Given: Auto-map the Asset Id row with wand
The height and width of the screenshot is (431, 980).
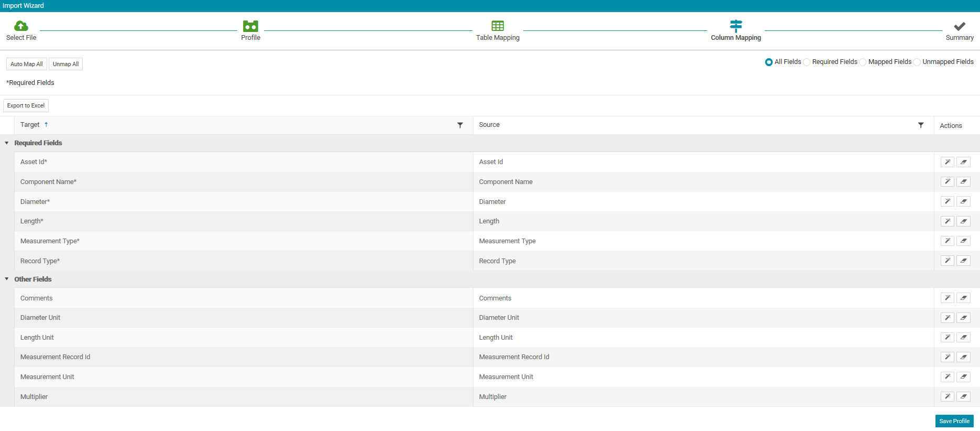Looking at the screenshot, I should pyautogui.click(x=947, y=162).
